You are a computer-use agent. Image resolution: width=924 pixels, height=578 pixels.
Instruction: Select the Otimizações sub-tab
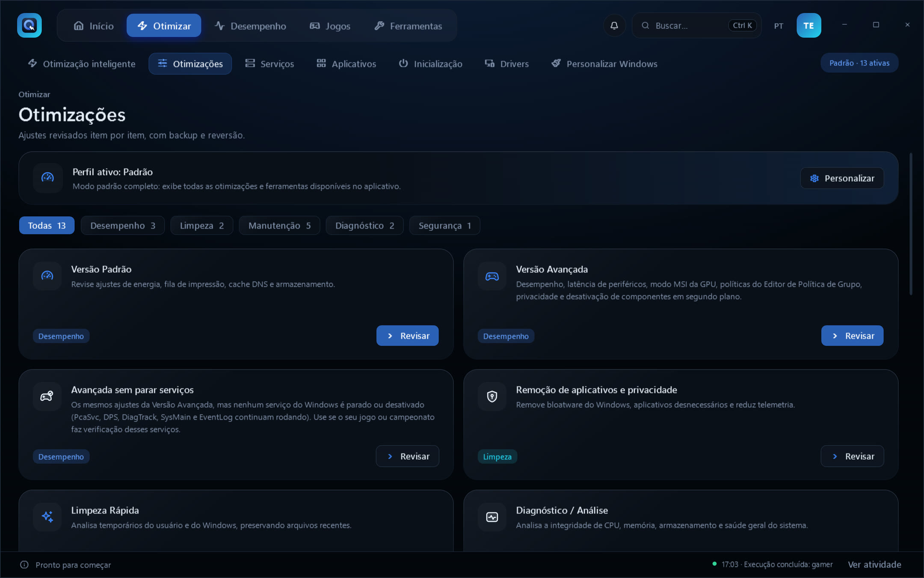pos(190,64)
